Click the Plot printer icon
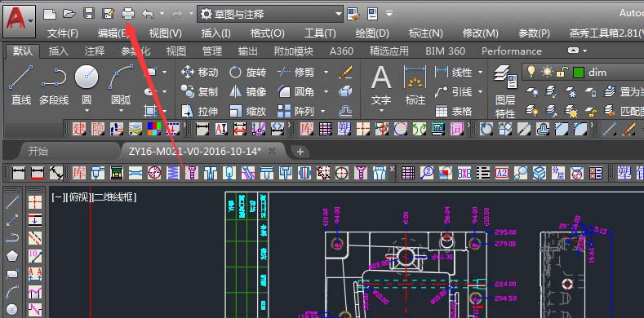The height and width of the screenshot is (318, 644). [x=128, y=14]
